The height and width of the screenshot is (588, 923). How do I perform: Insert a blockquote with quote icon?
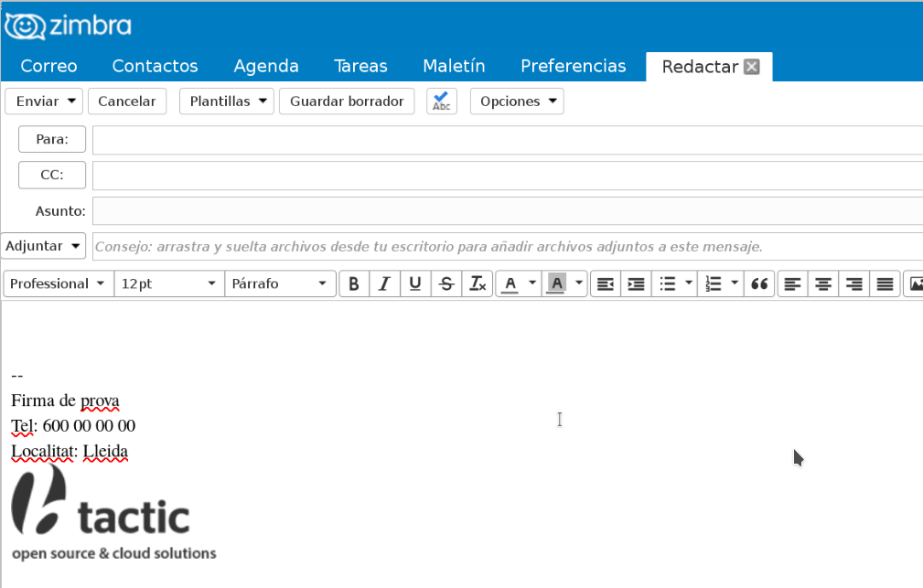[x=759, y=284]
